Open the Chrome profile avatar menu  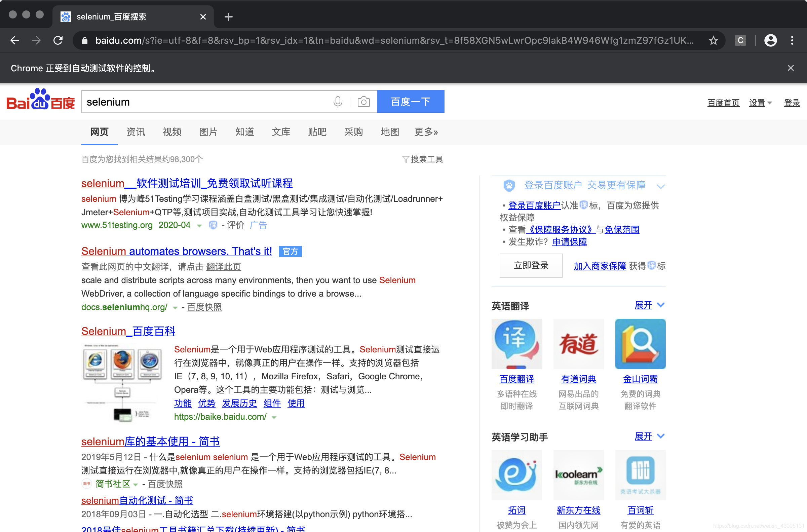pyautogui.click(x=770, y=40)
